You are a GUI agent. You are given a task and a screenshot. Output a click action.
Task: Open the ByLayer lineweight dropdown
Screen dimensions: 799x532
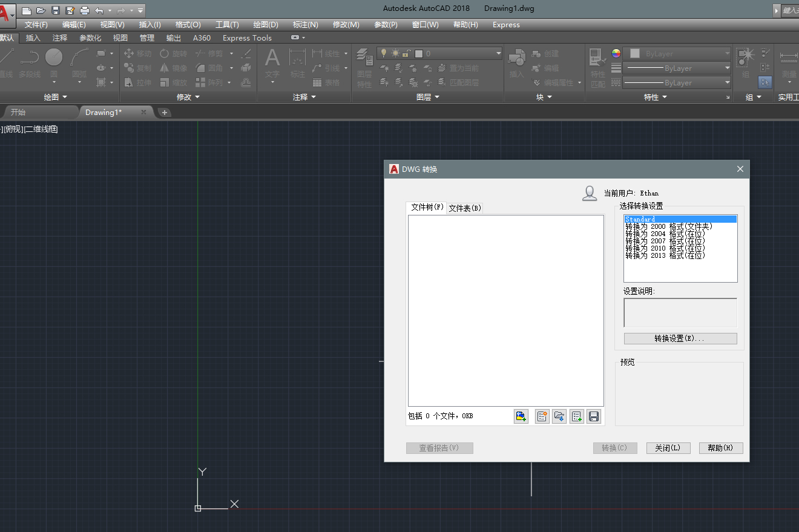coord(678,68)
